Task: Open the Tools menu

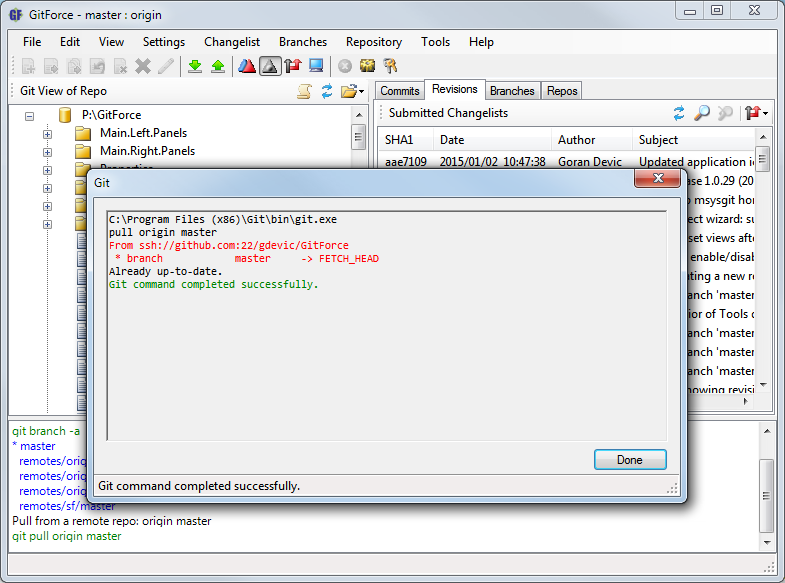Action: [435, 42]
